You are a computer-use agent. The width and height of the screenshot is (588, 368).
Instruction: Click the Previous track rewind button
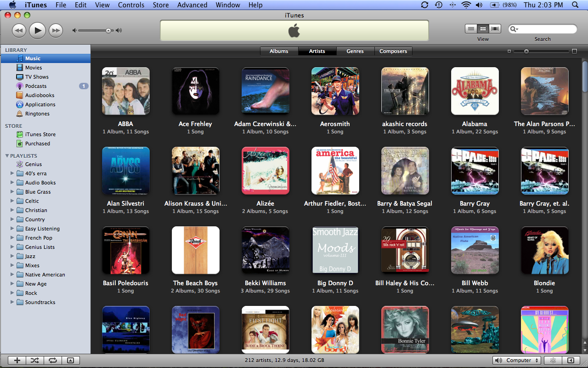pyautogui.click(x=19, y=30)
